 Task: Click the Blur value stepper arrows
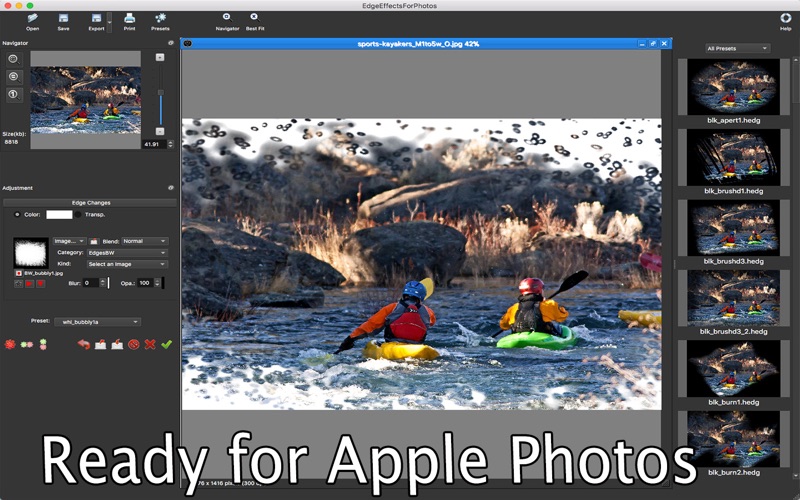[103, 283]
